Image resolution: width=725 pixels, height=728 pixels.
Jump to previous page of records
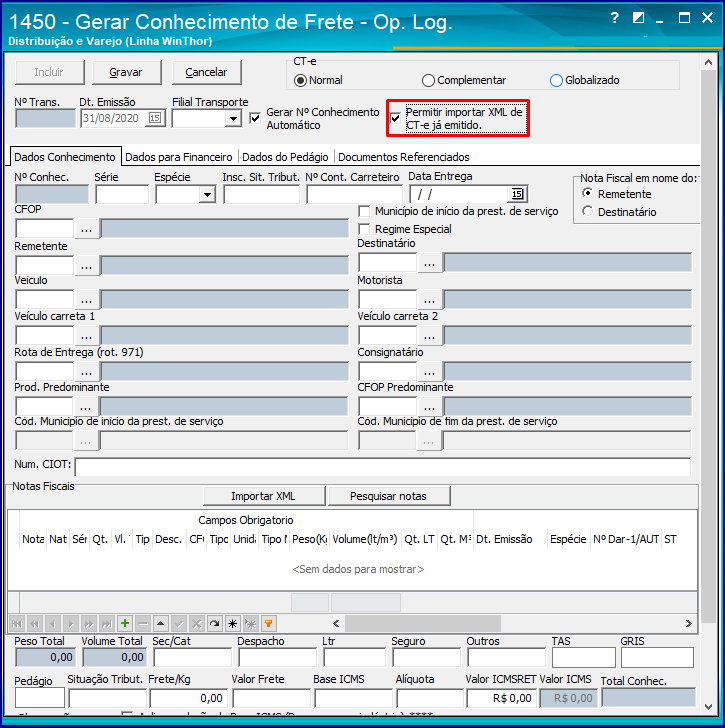(x=35, y=624)
